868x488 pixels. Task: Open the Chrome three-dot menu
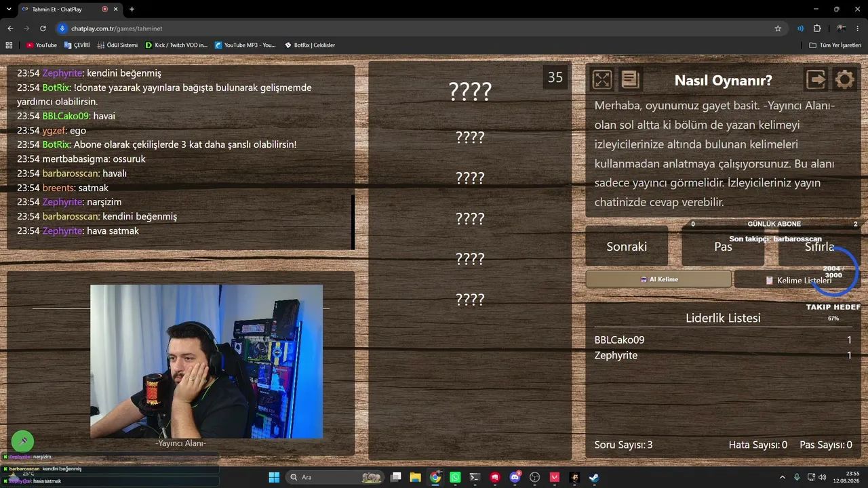(859, 28)
